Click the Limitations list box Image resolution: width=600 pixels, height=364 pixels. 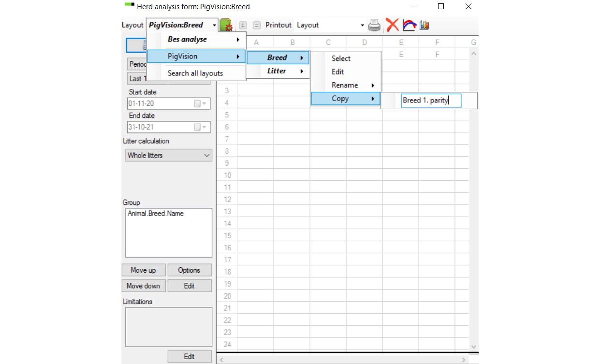tap(169, 327)
